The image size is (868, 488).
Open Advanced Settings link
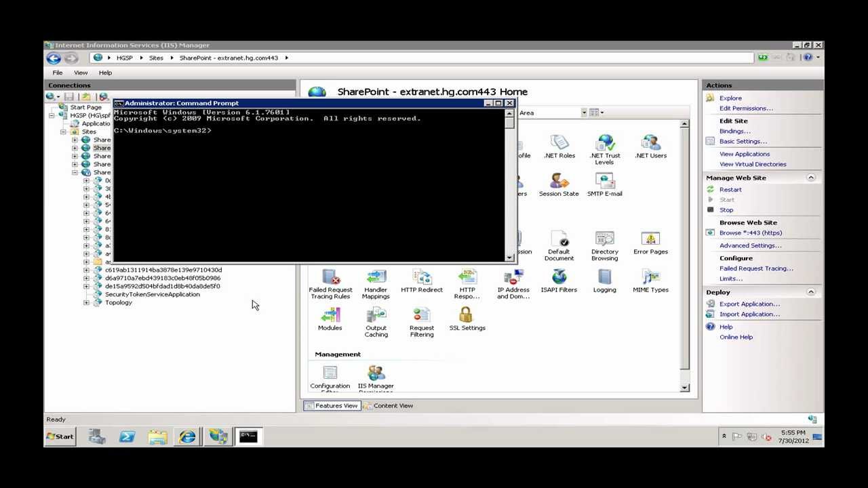tap(750, 246)
